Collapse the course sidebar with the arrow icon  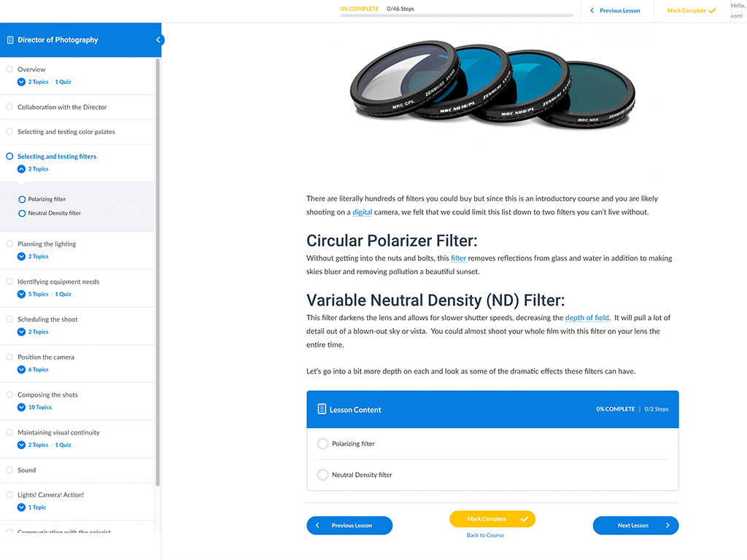coord(158,40)
